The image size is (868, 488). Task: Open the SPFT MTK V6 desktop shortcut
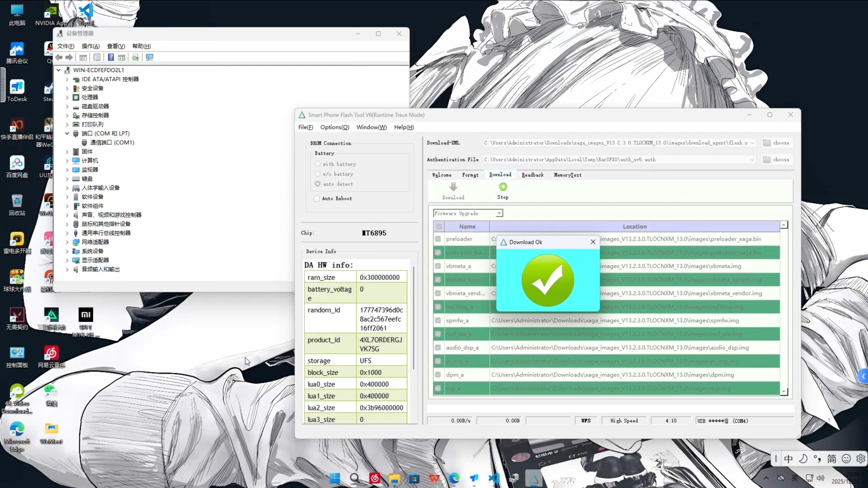(x=85, y=315)
